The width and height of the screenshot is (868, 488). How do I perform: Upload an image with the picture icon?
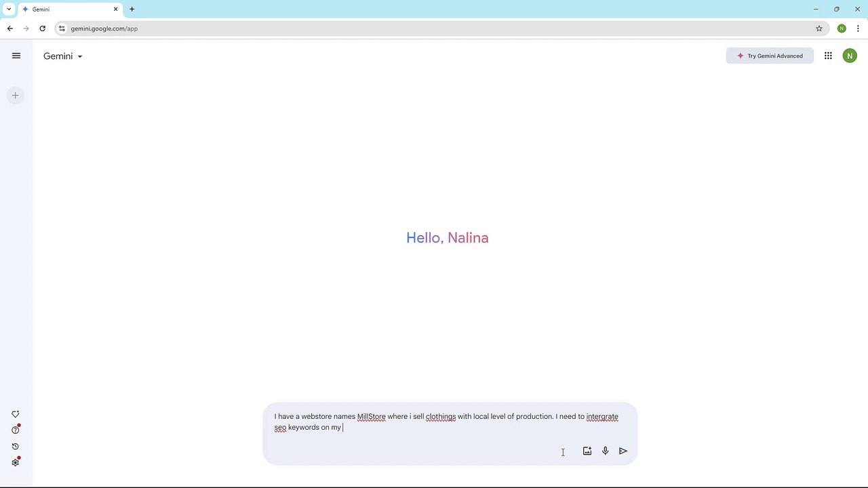click(x=587, y=451)
